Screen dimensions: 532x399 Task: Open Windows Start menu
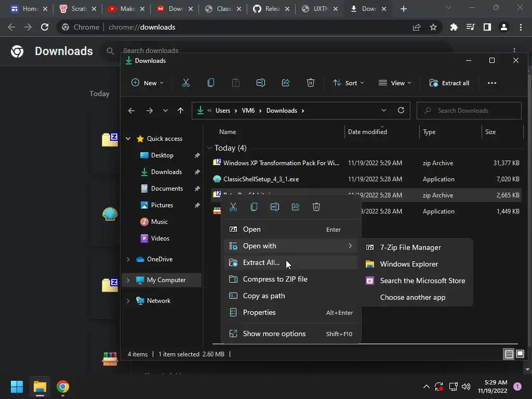(x=17, y=387)
